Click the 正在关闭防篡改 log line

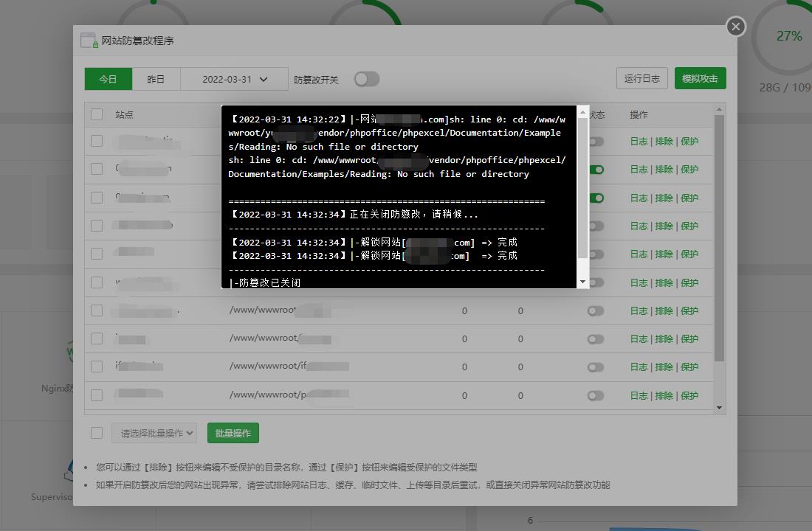(353, 215)
